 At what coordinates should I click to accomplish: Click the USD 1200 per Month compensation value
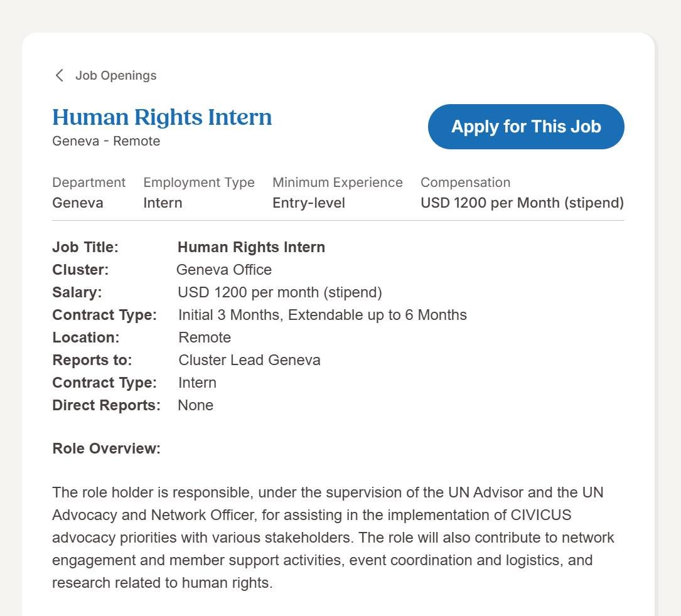(x=522, y=203)
